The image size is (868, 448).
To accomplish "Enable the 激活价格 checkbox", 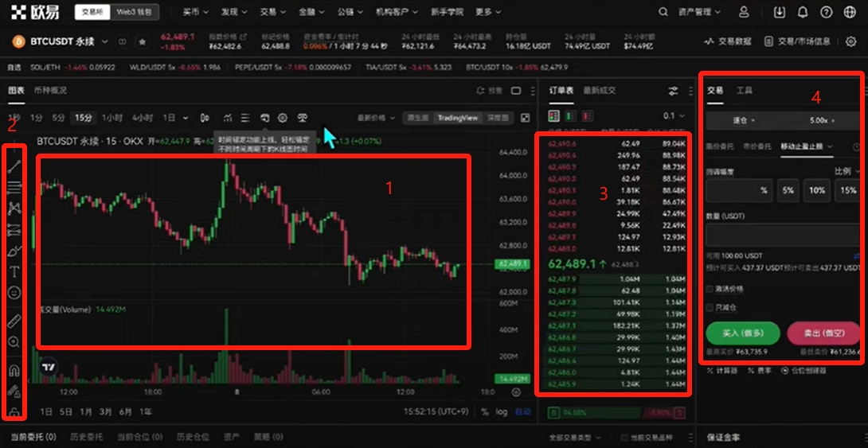I will [x=710, y=290].
